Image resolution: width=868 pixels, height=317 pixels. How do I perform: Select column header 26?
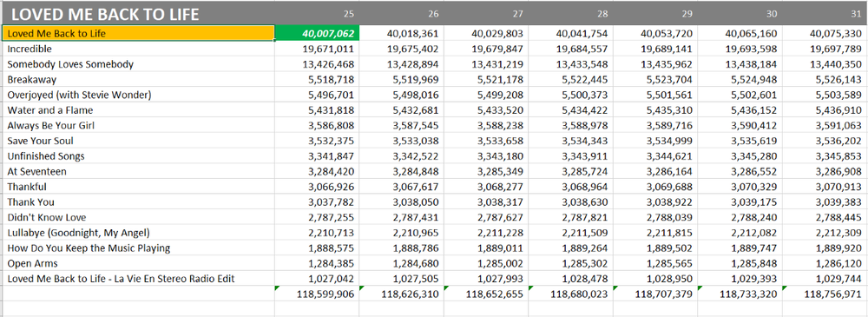(401, 13)
